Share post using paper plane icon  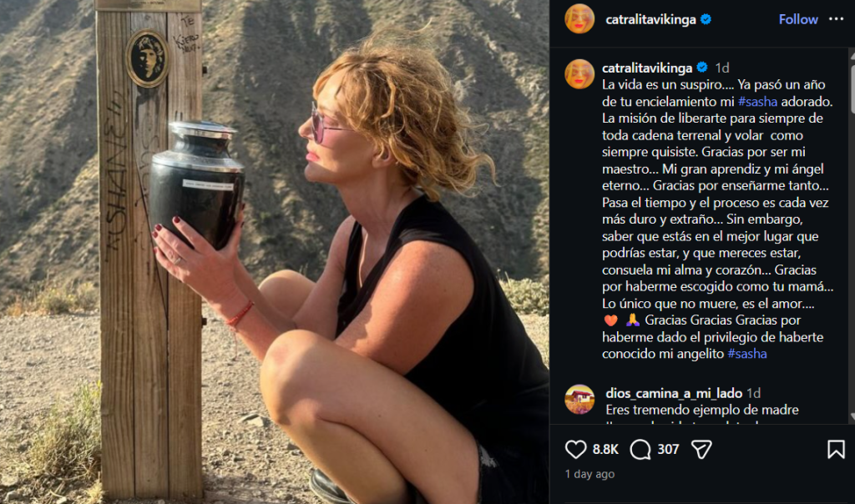point(702,450)
